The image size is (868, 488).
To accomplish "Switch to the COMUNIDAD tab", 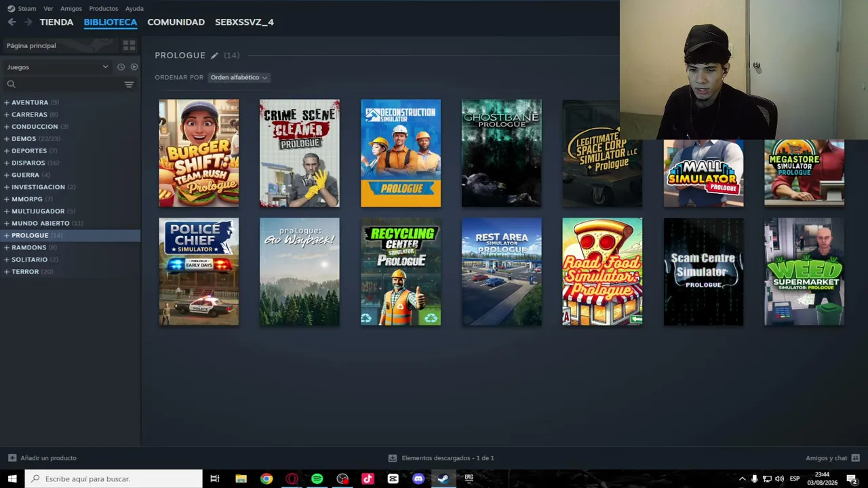I will [x=176, y=22].
